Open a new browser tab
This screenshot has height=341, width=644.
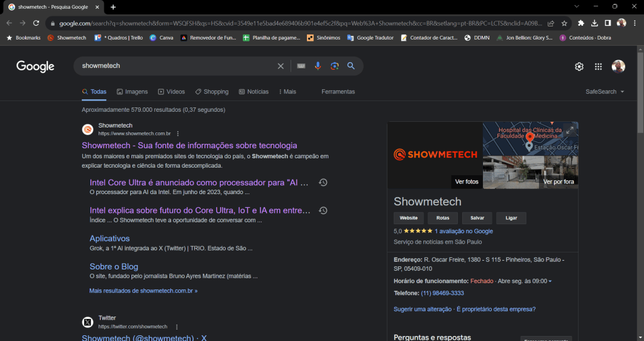point(113,7)
